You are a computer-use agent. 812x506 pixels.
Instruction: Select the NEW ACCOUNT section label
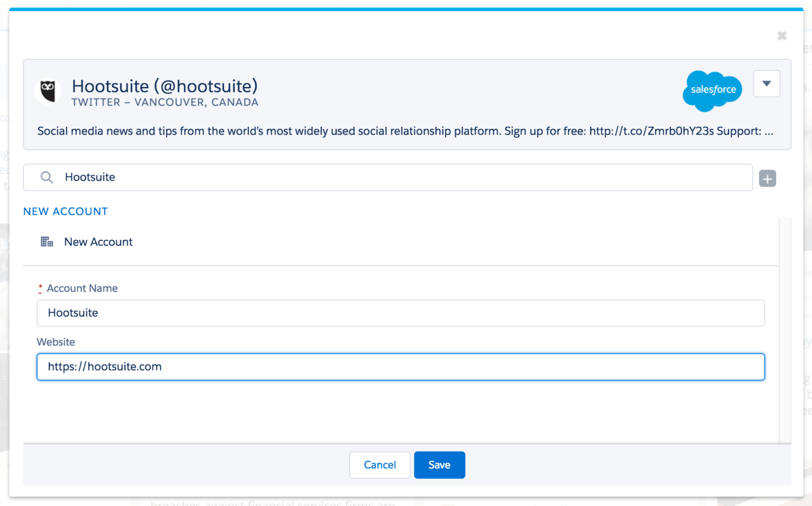point(65,211)
